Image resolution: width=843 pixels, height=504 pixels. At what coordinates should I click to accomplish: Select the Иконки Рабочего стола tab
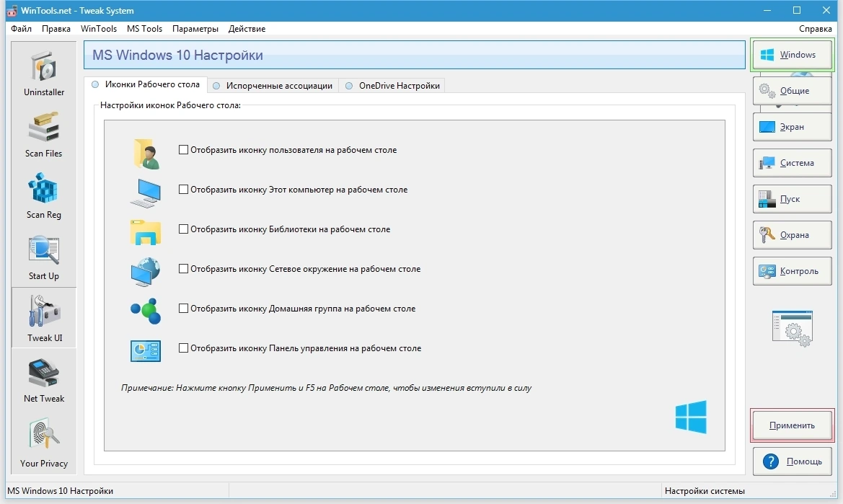pos(146,84)
